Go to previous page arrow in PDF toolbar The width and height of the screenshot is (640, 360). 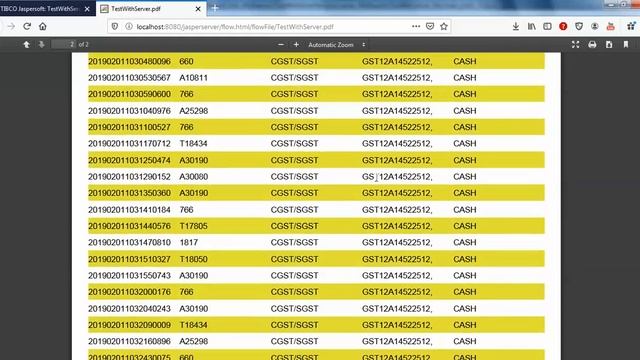[x=27, y=44]
